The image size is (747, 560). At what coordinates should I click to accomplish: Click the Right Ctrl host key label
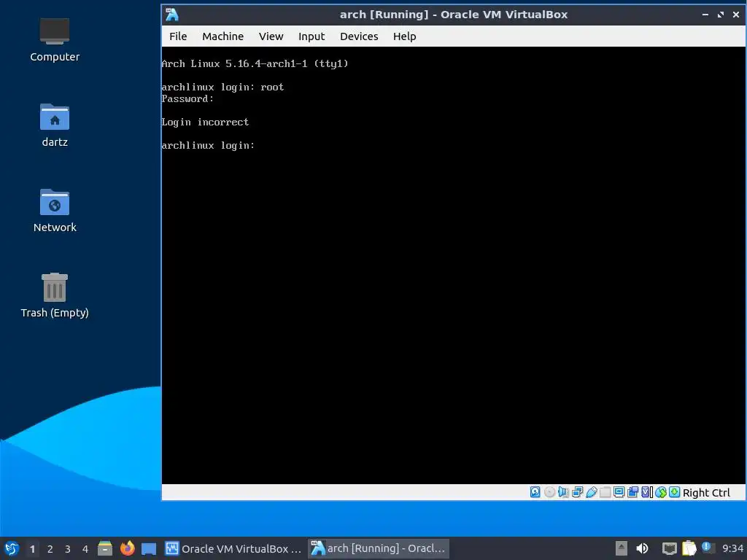click(x=706, y=493)
